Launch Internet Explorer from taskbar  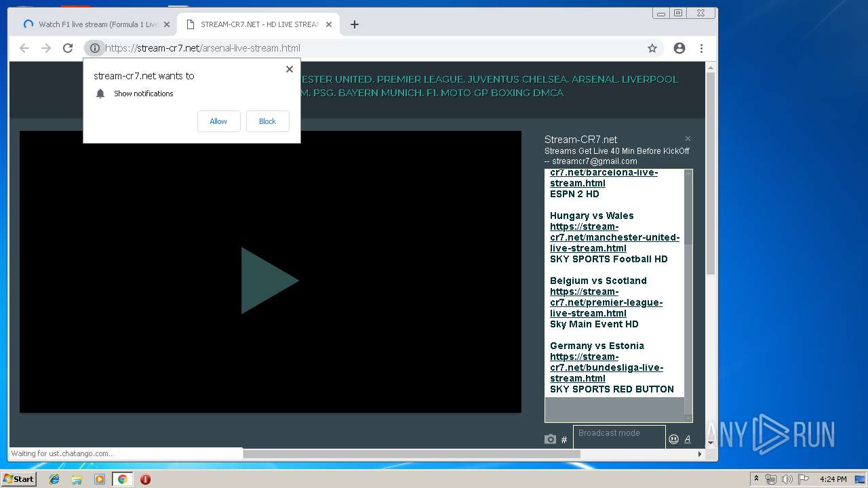tap(54, 479)
